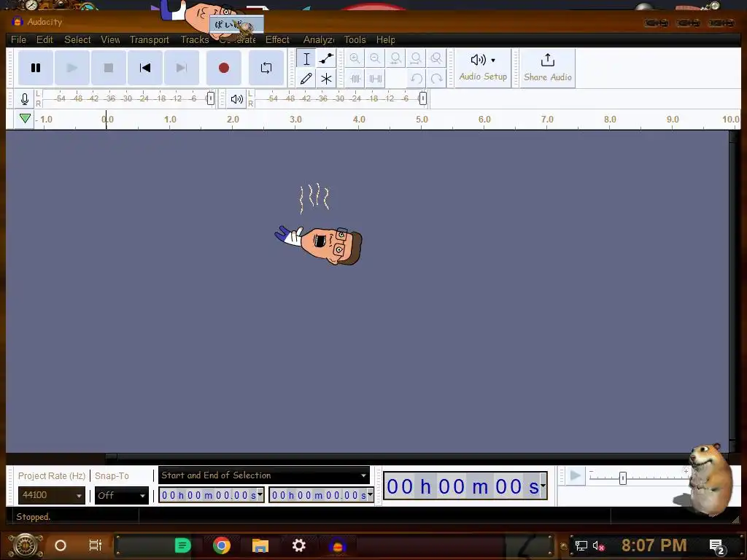Open the Select menu
The height and width of the screenshot is (560, 747).
(77, 39)
